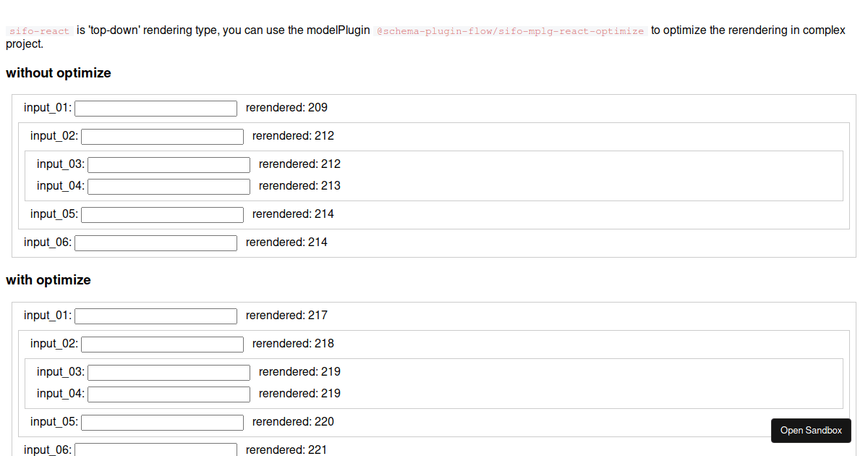868x456 pixels.
Task: Click the input_01 field under 'with optimize'
Action: (x=156, y=316)
